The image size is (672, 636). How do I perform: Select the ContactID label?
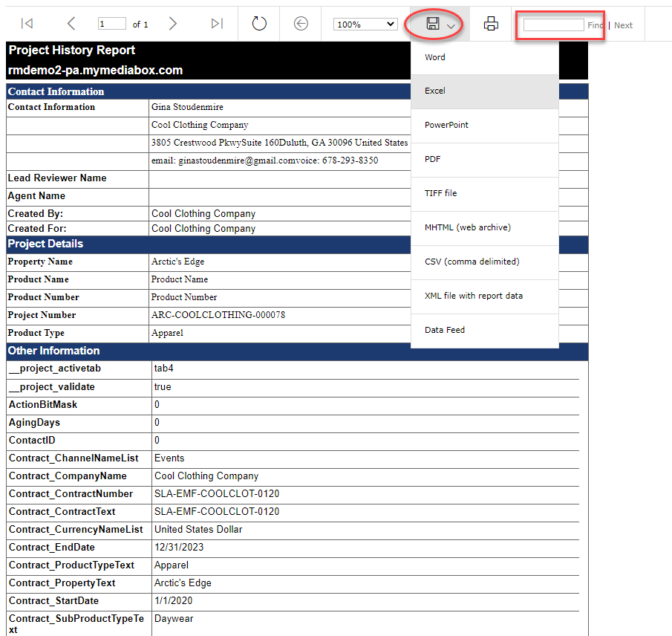click(32, 441)
